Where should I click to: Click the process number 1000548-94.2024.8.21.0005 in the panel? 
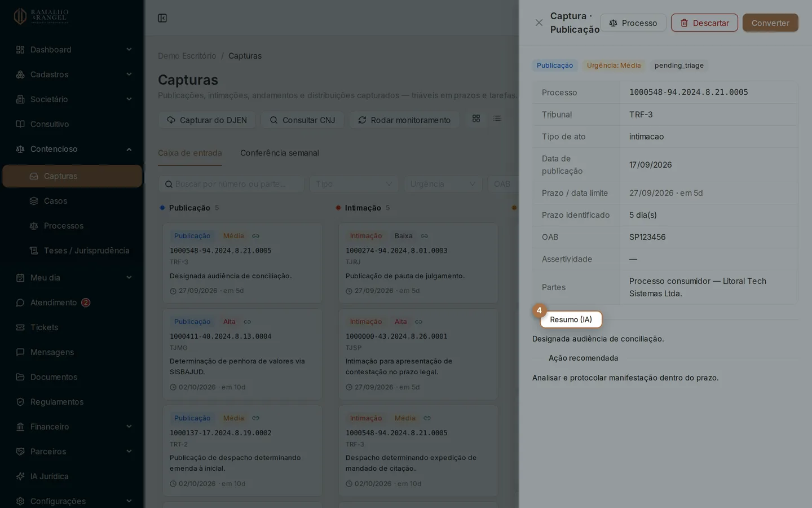click(x=689, y=92)
